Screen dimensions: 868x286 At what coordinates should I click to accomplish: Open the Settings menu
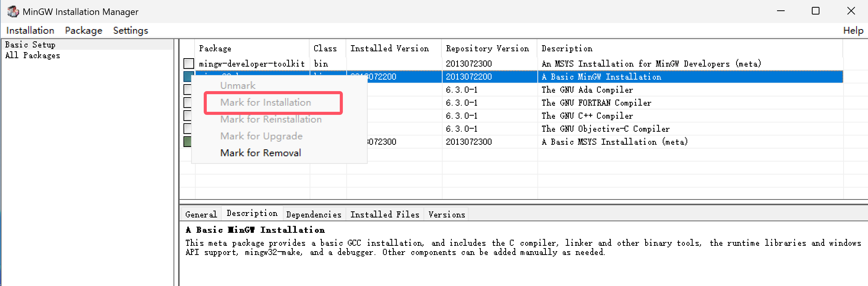pos(130,31)
